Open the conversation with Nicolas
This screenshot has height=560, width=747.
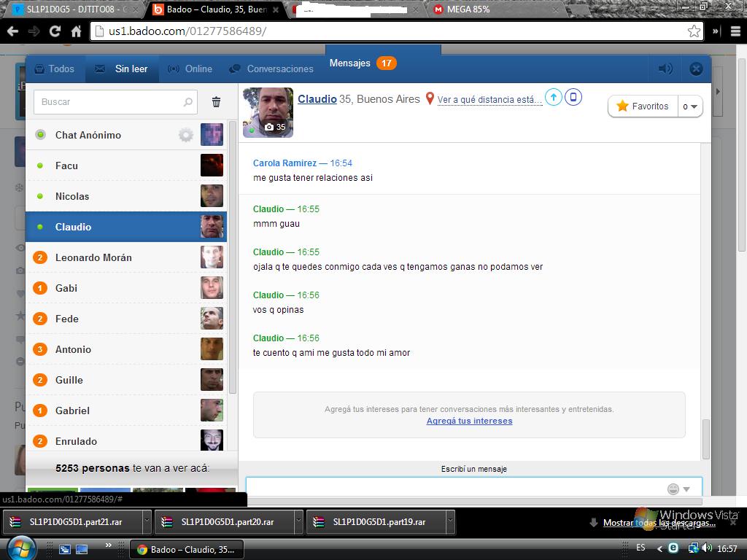click(x=126, y=196)
